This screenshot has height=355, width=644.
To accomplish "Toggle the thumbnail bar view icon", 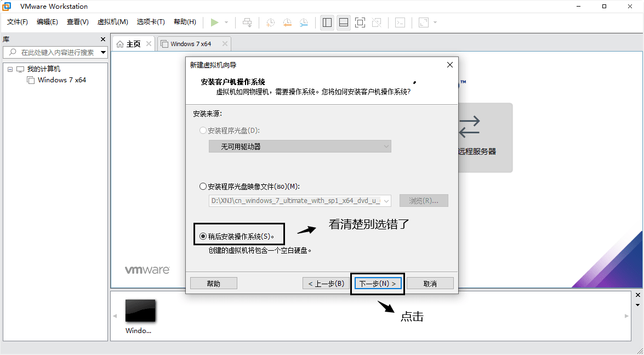I will [x=344, y=22].
